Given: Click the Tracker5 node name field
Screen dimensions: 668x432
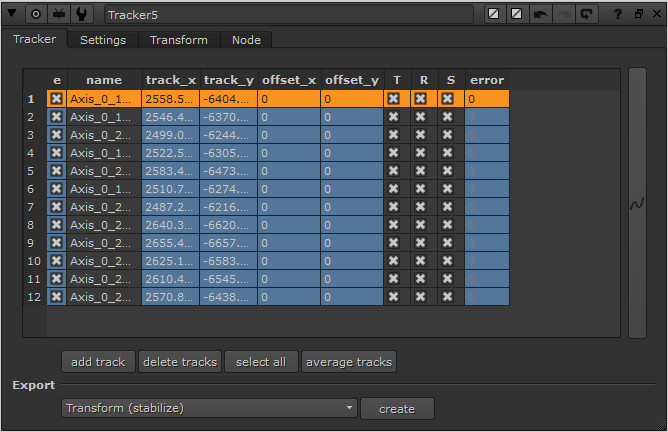Looking at the screenshot, I should [287, 15].
